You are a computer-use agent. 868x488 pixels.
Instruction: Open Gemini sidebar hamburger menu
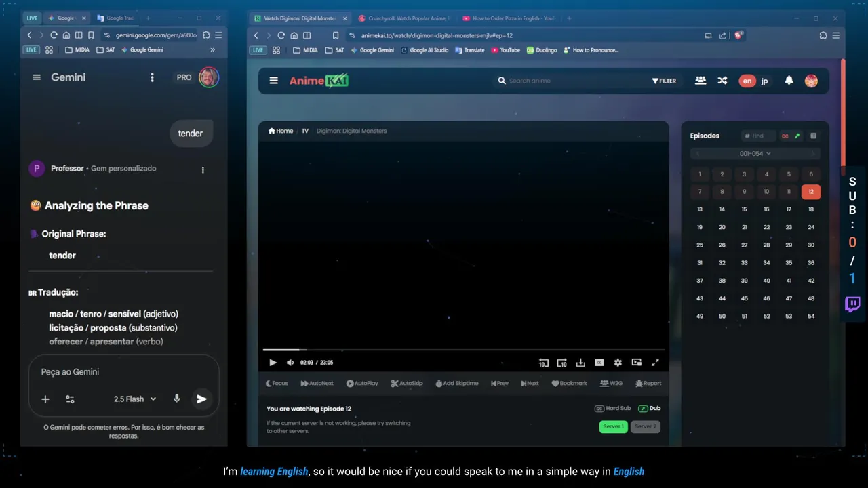tap(37, 77)
